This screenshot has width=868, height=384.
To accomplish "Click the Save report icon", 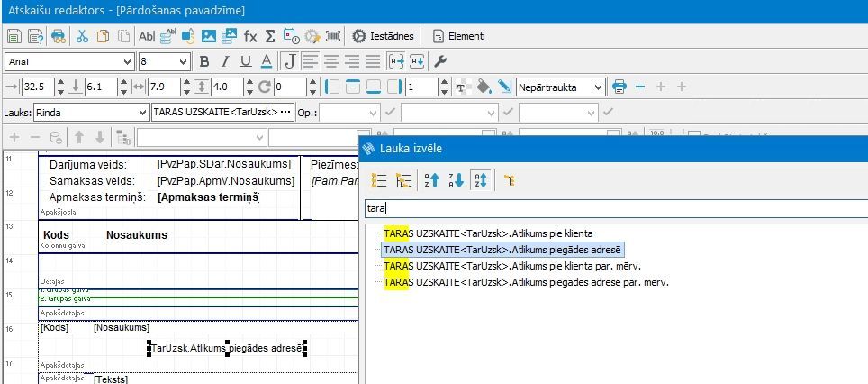I will coord(14,37).
